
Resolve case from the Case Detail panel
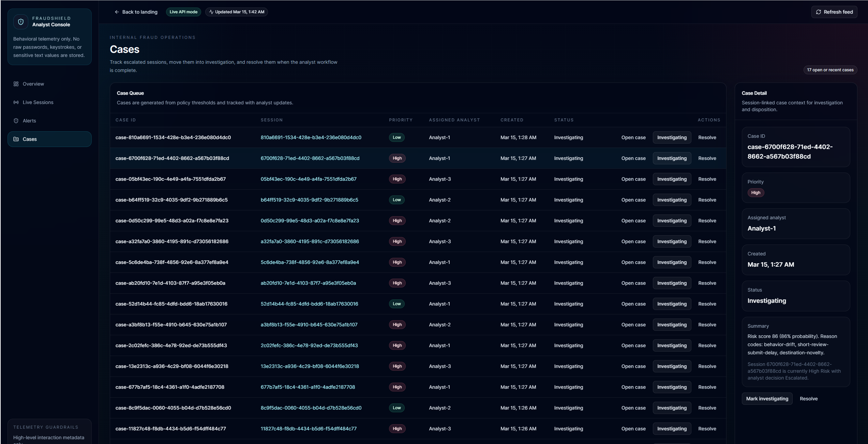tap(808, 399)
